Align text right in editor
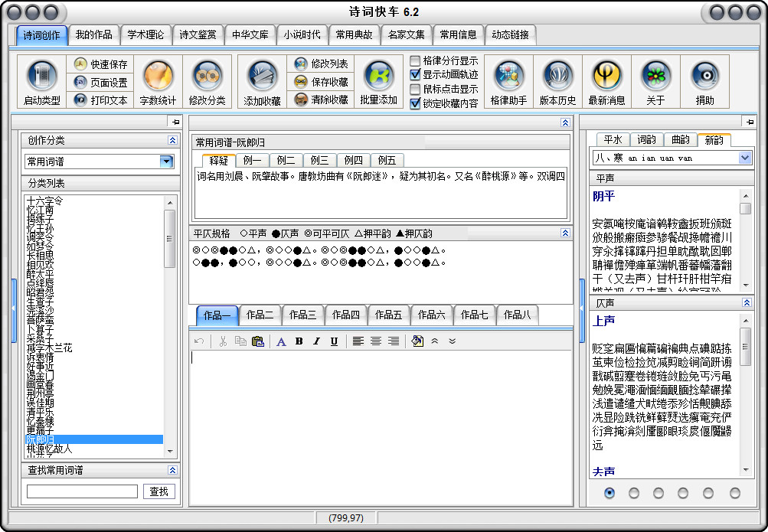 click(x=394, y=341)
